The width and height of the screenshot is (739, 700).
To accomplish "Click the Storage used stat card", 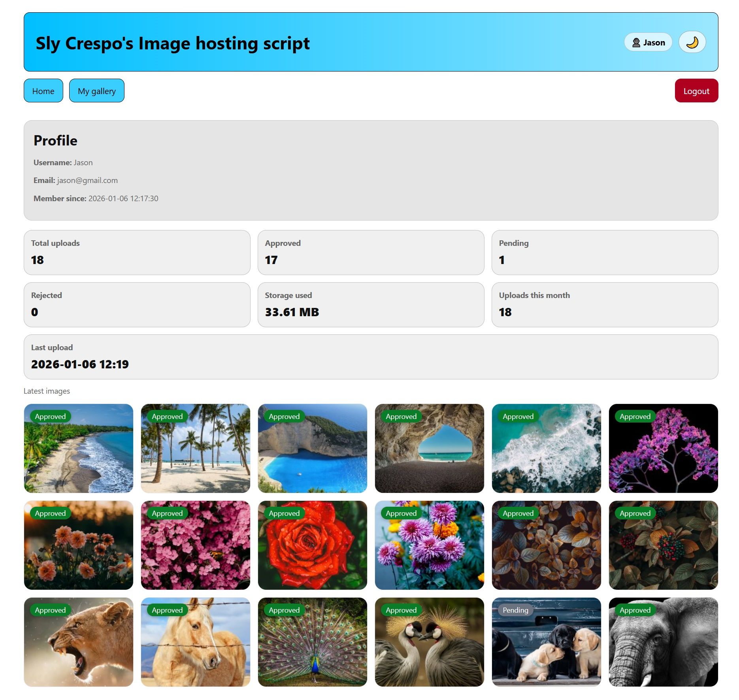I will coord(371,305).
